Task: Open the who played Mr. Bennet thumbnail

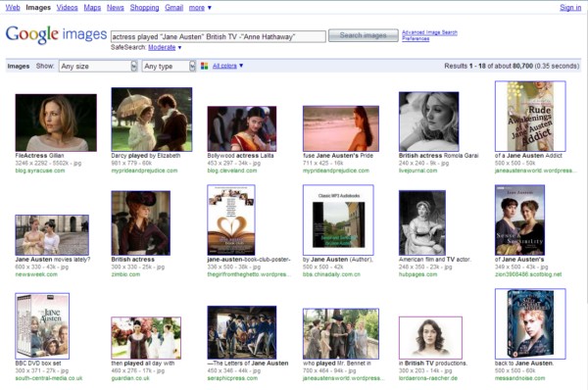Action: point(341,334)
